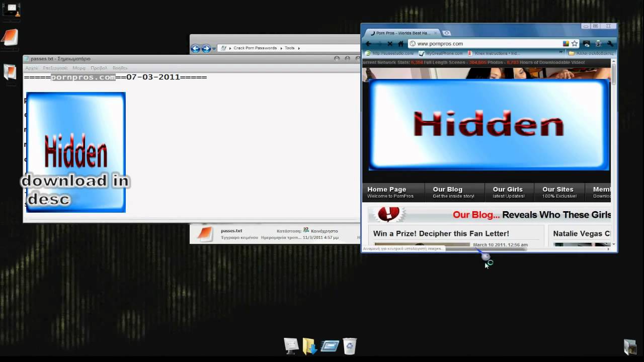Open the Our Blog site menu
Screen dimensions: 644x362
453,192
